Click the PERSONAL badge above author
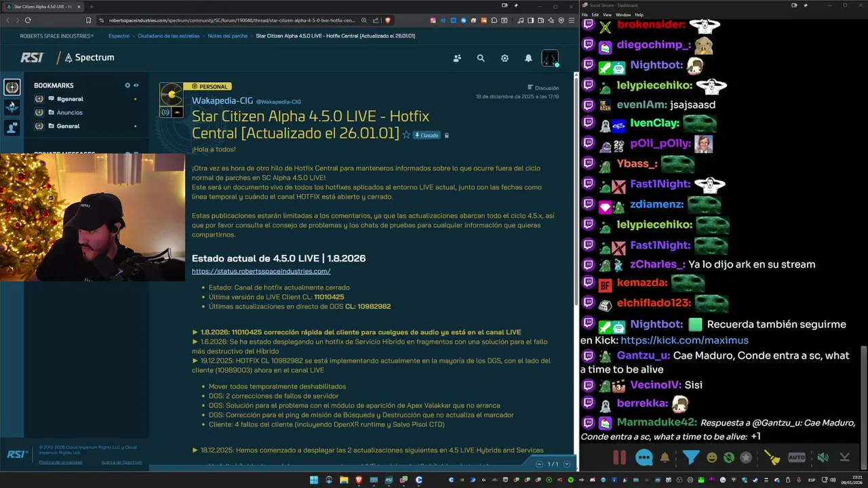 coord(208,87)
